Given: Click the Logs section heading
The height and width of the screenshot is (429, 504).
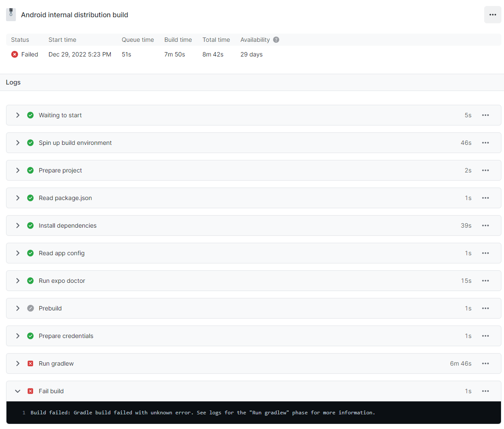Looking at the screenshot, I should tap(13, 82).
